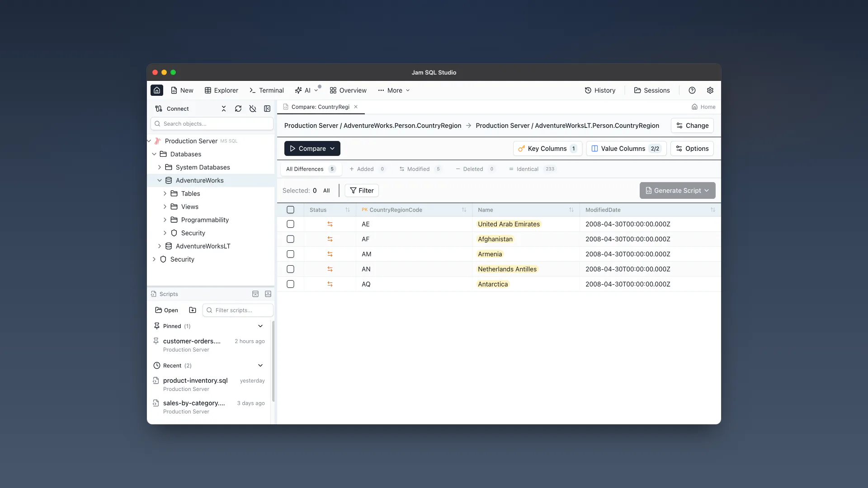Switch to the Identical rows tab
The width and height of the screenshot is (868, 488).
[x=532, y=169]
